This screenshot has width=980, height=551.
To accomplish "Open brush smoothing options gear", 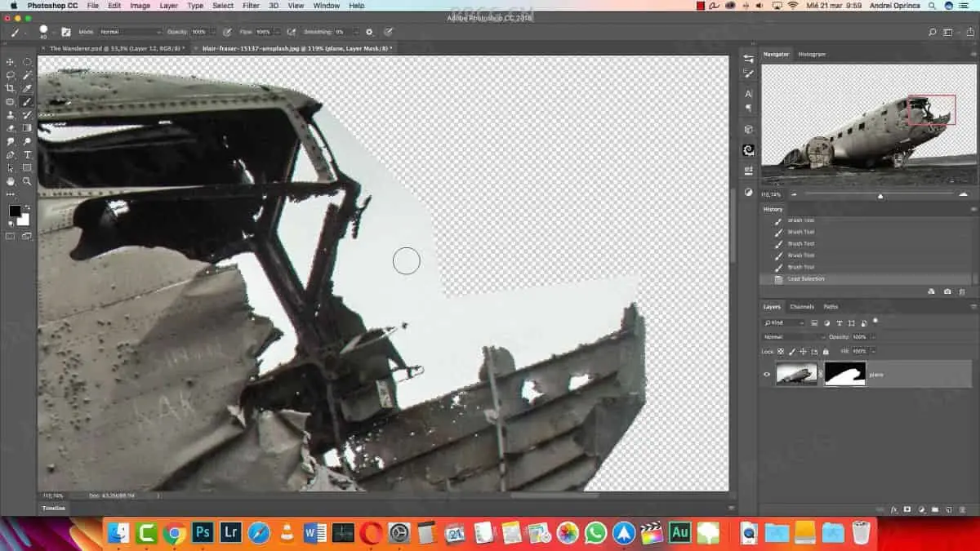I will click(x=369, y=32).
